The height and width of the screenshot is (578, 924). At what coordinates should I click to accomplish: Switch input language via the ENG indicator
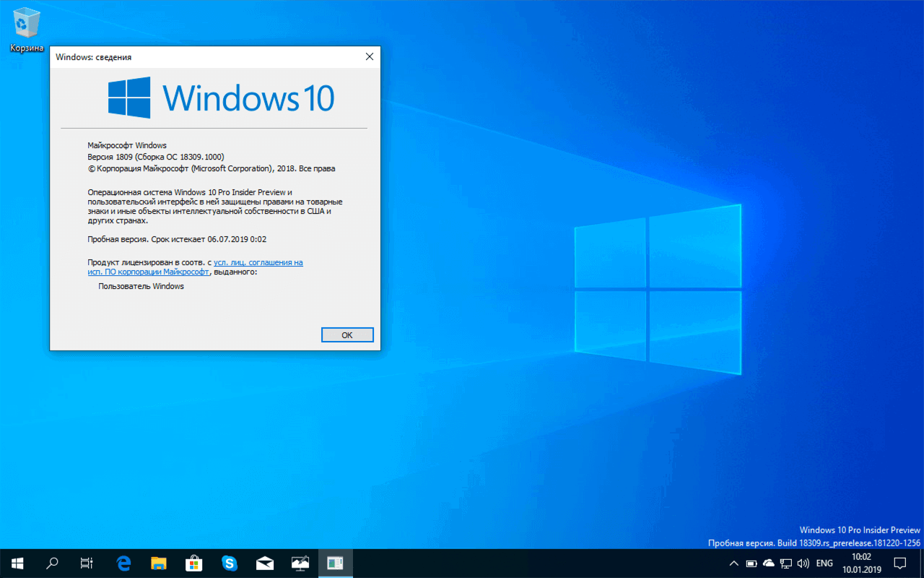(824, 563)
